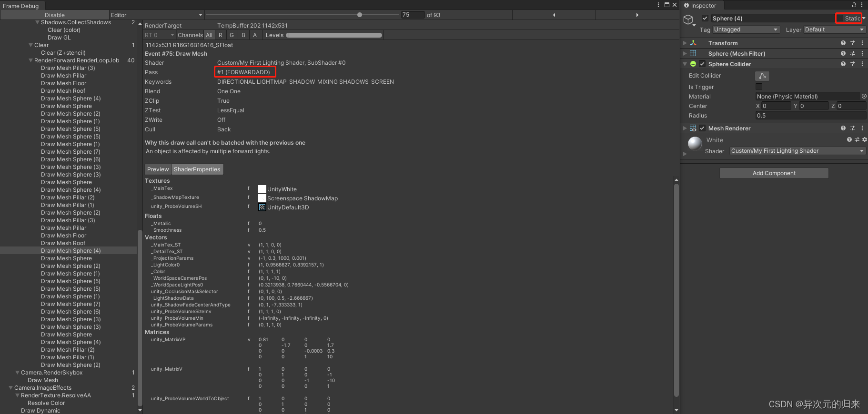The width and height of the screenshot is (868, 414).
Task: Open the GameObject icon picker cube
Action: point(688,20)
